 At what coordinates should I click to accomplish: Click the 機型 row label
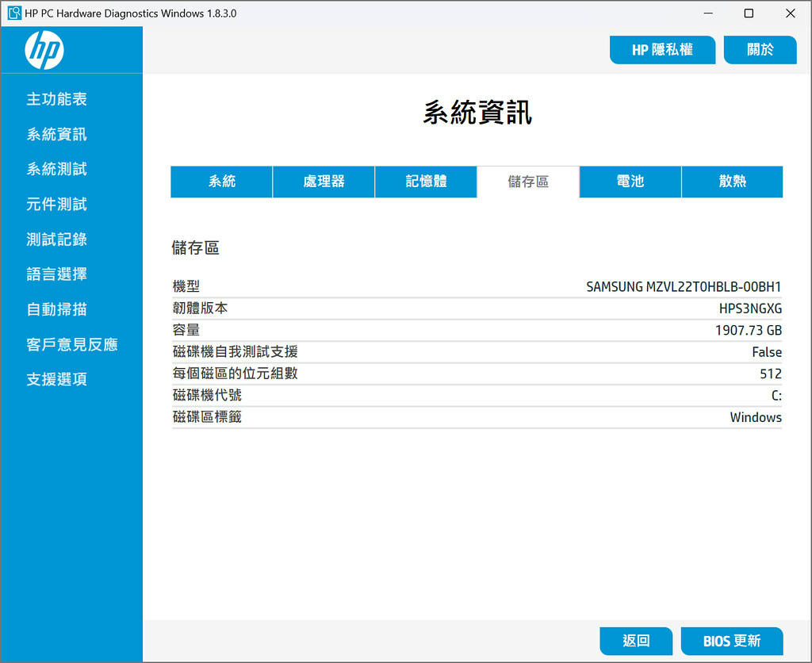pyautogui.click(x=186, y=286)
